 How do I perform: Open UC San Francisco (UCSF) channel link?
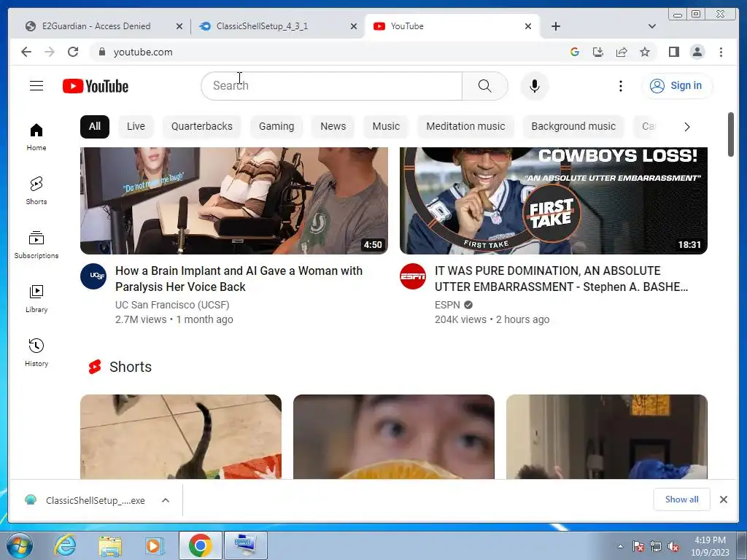[172, 305]
